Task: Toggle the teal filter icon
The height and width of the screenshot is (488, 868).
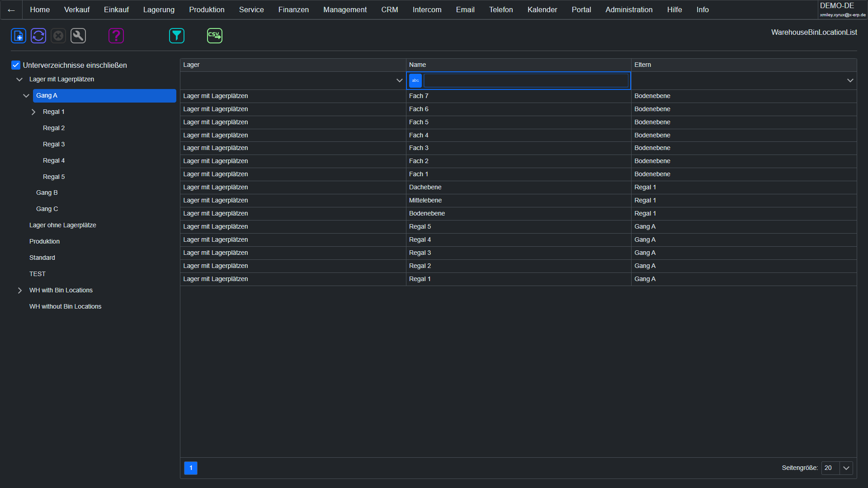Action: (x=177, y=36)
